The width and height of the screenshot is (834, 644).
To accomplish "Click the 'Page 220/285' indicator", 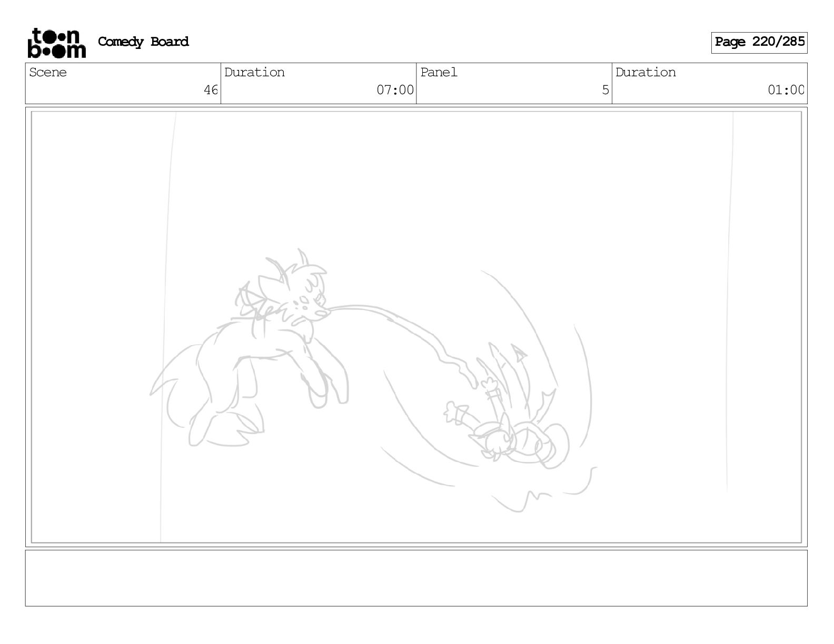I will [759, 42].
